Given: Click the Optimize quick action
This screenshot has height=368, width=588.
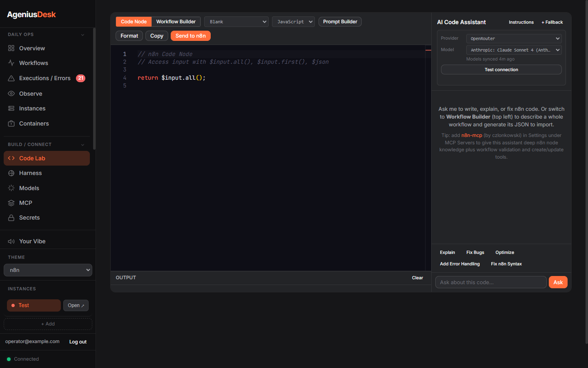Looking at the screenshot, I should tap(505, 252).
